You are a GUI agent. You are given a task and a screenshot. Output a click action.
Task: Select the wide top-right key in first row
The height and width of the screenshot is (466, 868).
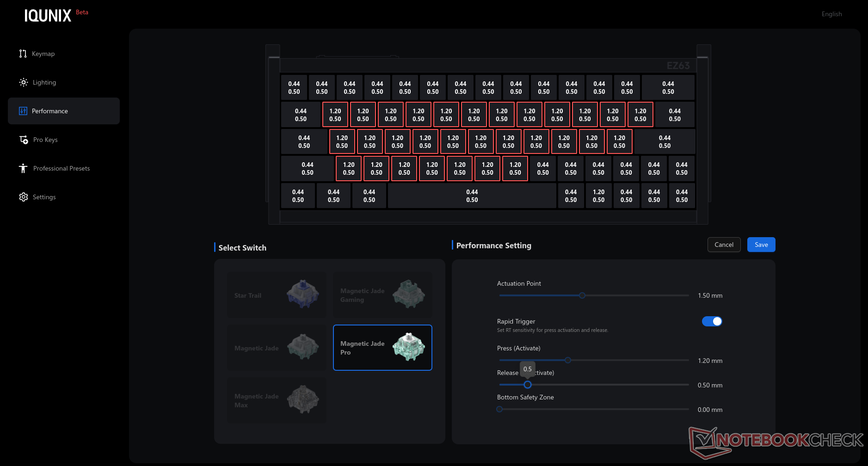coord(668,87)
